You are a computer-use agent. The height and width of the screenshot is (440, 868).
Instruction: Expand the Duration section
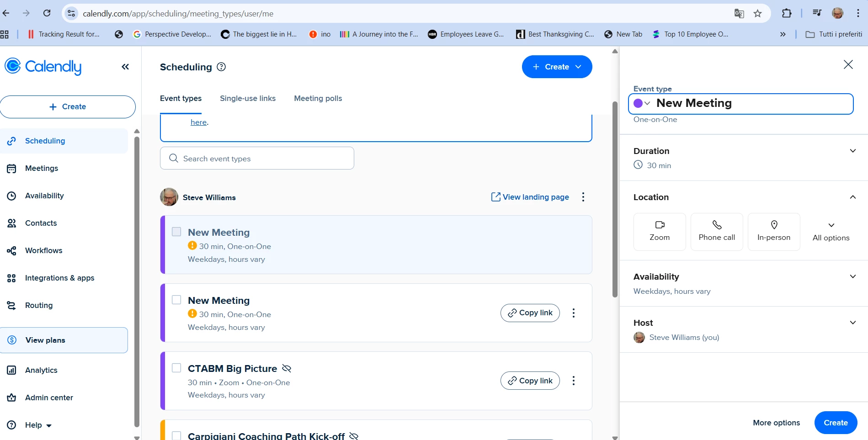pos(852,151)
